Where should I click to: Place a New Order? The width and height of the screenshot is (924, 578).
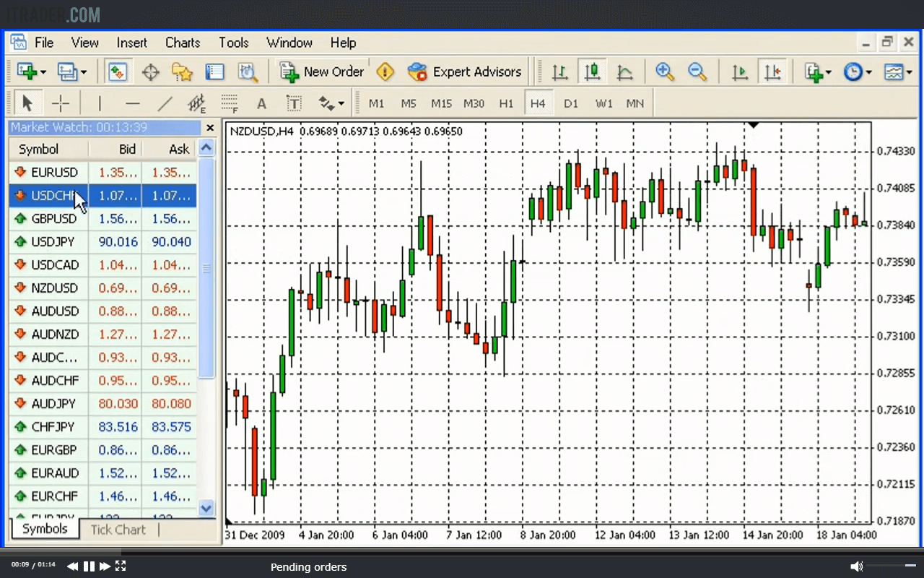point(323,72)
